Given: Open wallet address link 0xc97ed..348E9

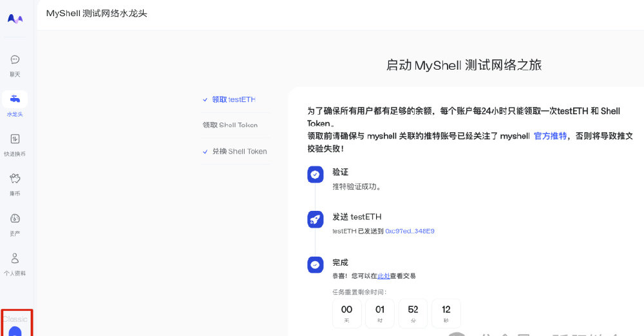Looking at the screenshot, I should tap(410, 231).
